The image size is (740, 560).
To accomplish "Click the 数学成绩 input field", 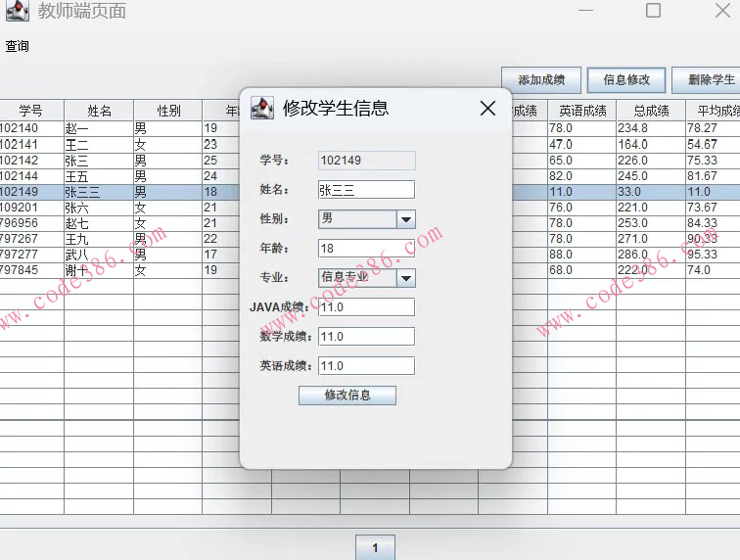I will (367, 337).
